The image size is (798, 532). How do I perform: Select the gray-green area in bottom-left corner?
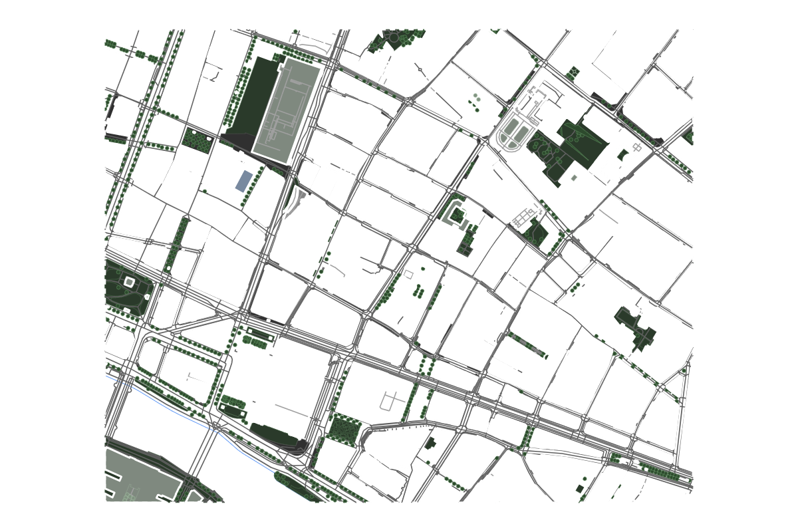coord(144,475)
